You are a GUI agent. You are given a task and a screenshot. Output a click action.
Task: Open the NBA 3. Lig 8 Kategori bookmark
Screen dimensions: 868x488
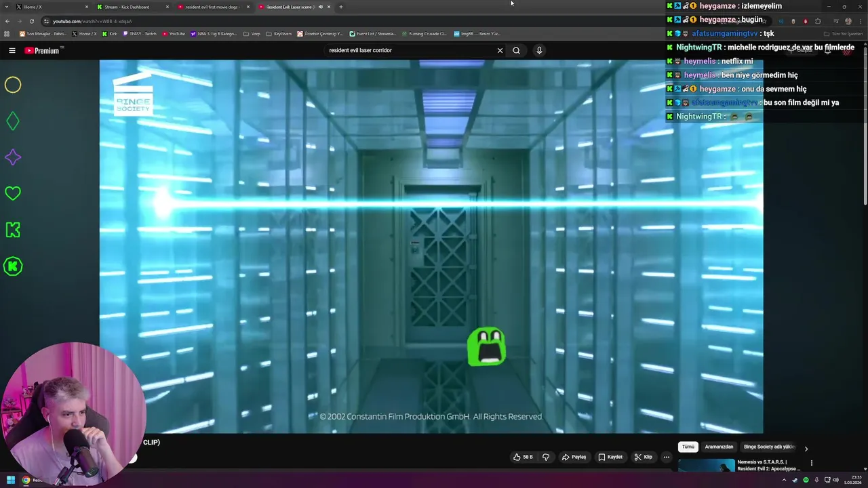(214, 33)
